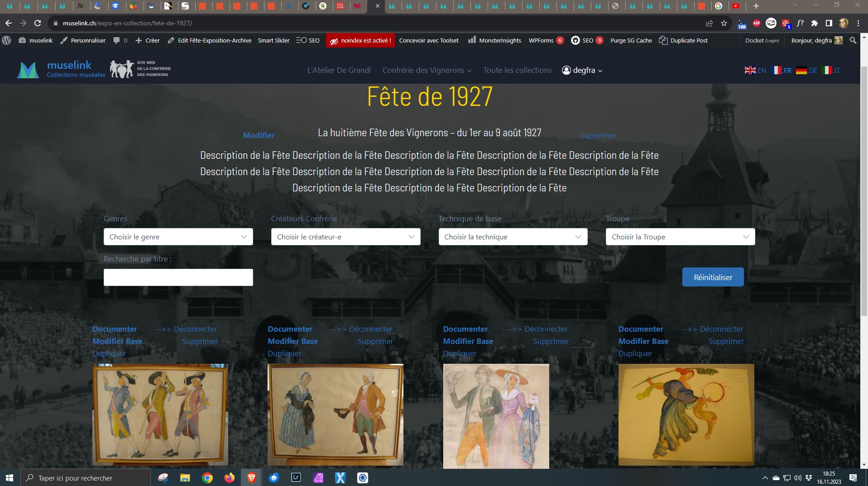Click Dupliquer above the man-and-woman sketch
This screenshot has width=868, height=486.
click(460, 353)
